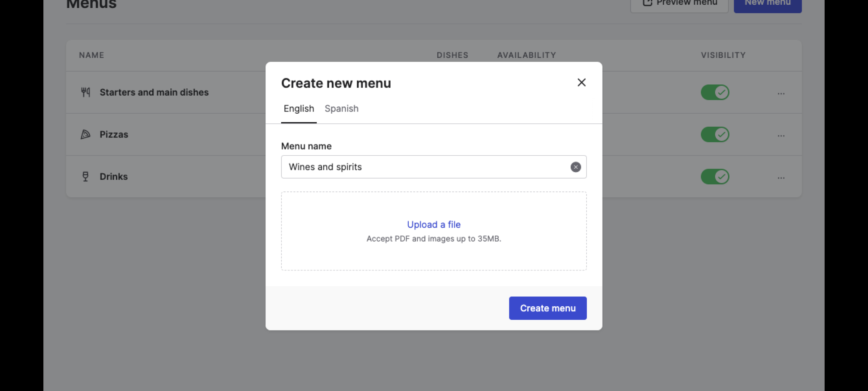
Task: Toggle visibility for Pizzas menu
Action: click(715, 134)
